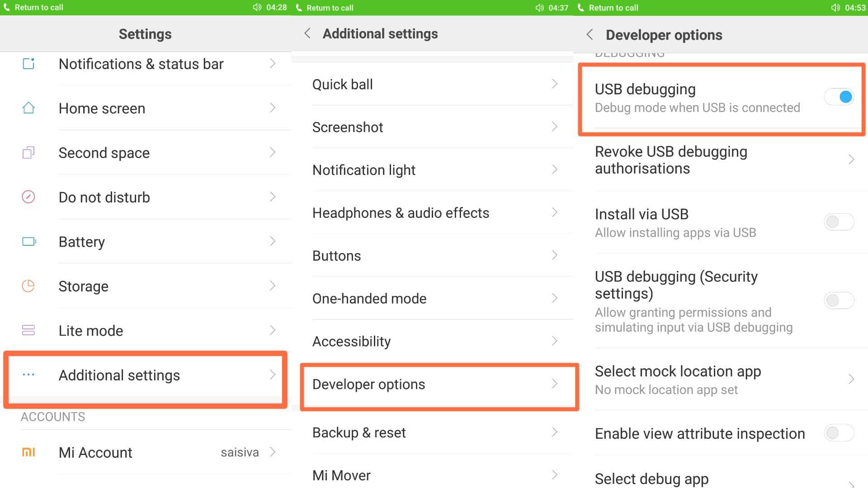Disable USB debugging
This screenshot has height=488, width=868.
839,97
